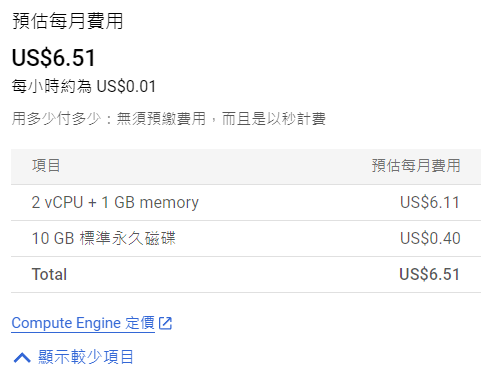Screen dimensions: 492x376
Task: Click the total US$6.51 table value
Action: 430,274
